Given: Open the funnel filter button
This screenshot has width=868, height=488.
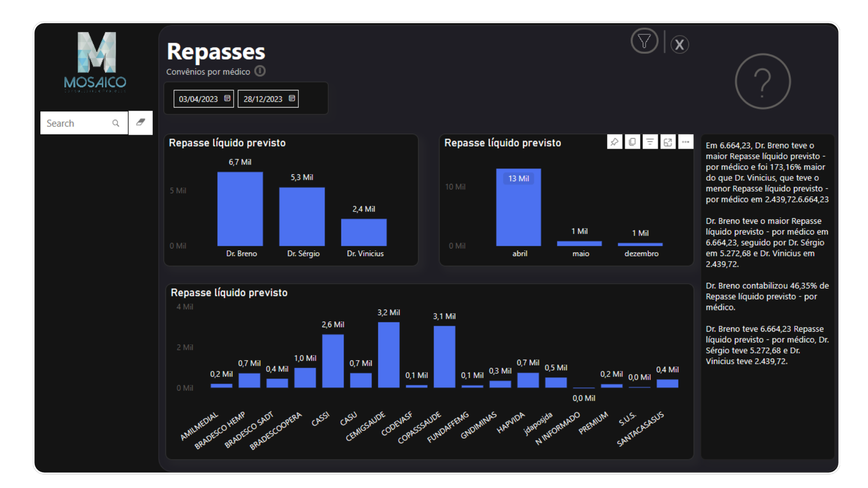Looking at the screenshot, I should [644, 41].
